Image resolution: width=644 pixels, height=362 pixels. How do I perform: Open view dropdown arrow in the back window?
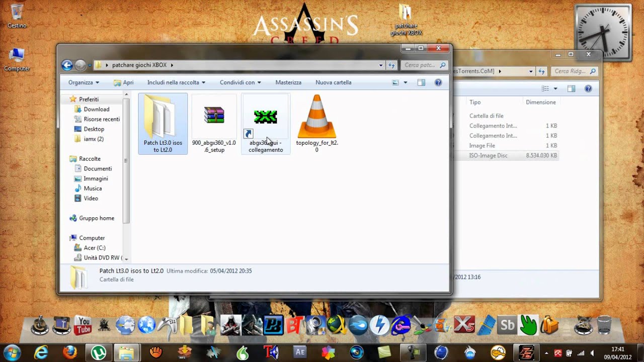[555, 88]
